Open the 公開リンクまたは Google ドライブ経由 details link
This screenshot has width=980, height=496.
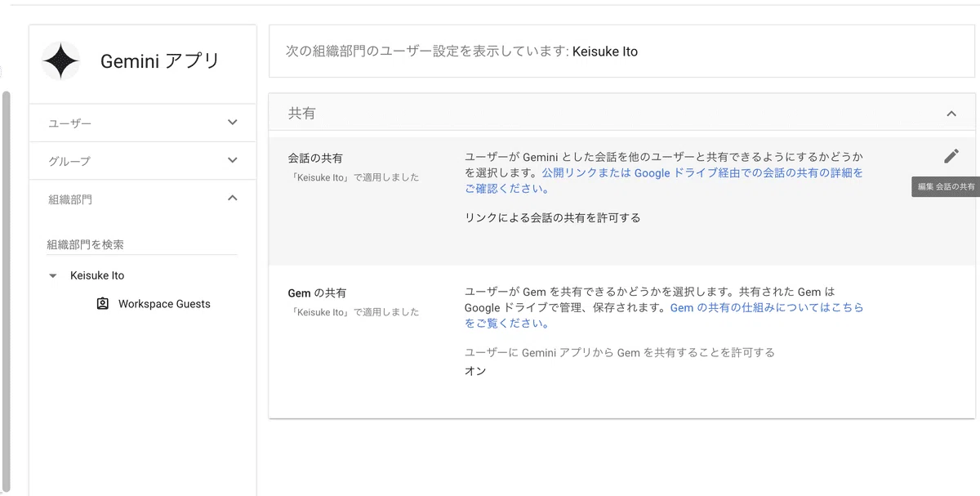[x=664, y=181]
